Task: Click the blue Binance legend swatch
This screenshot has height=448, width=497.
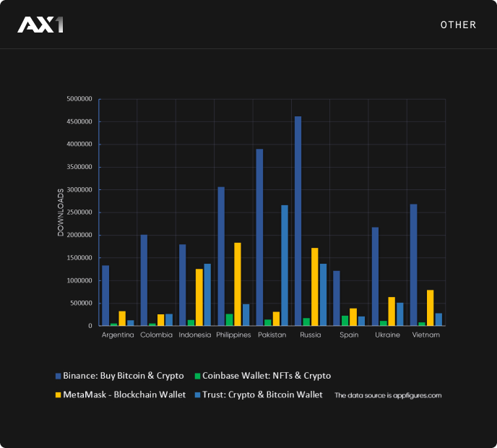Action: 59,376
